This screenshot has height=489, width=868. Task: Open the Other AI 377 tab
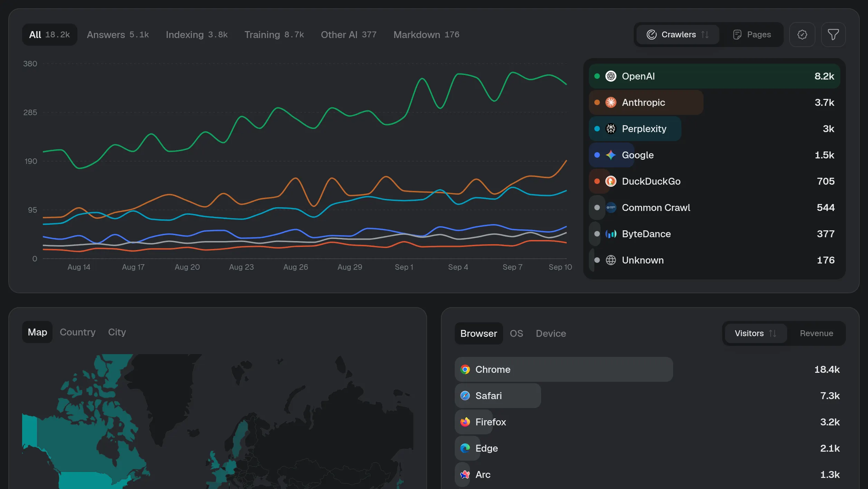pyautogui.click(x=349, y=35)
